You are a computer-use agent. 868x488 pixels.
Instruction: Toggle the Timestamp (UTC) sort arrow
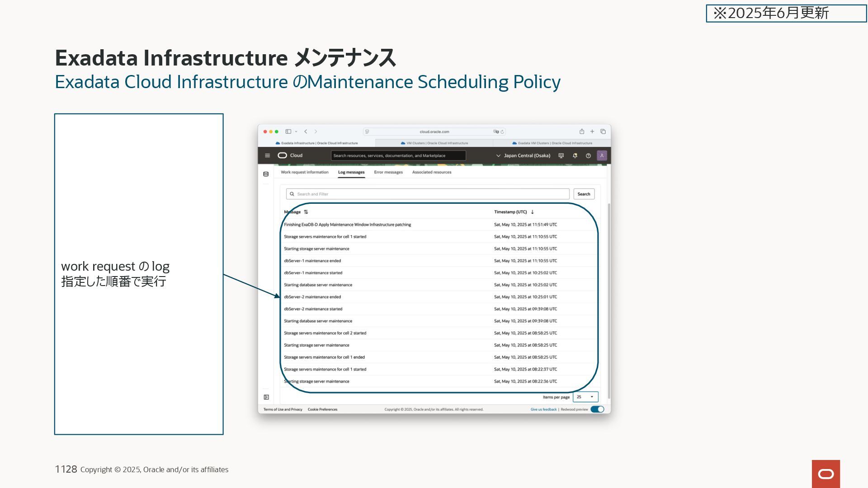tap(532, 212)
